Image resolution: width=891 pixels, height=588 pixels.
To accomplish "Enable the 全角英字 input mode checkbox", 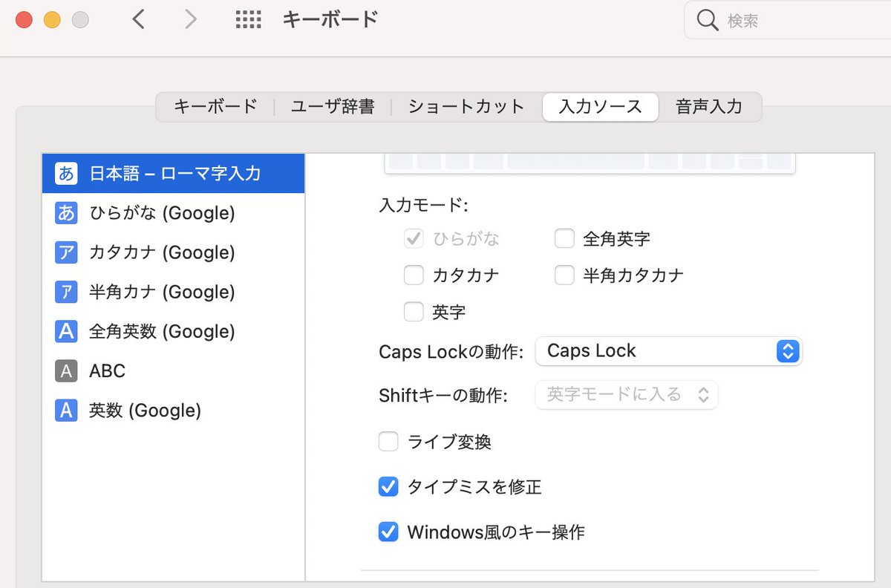I will [x=564, y=238].
